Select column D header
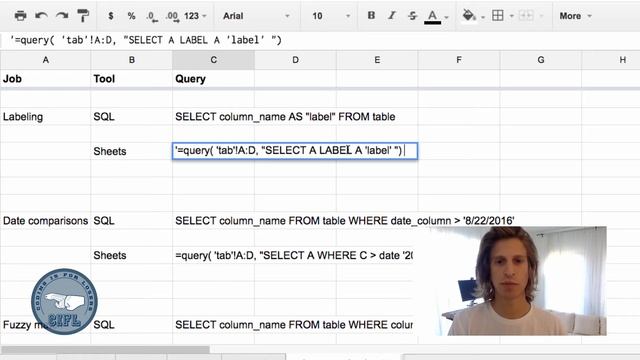Screen dimensions: 640x360 pos(295,60)
